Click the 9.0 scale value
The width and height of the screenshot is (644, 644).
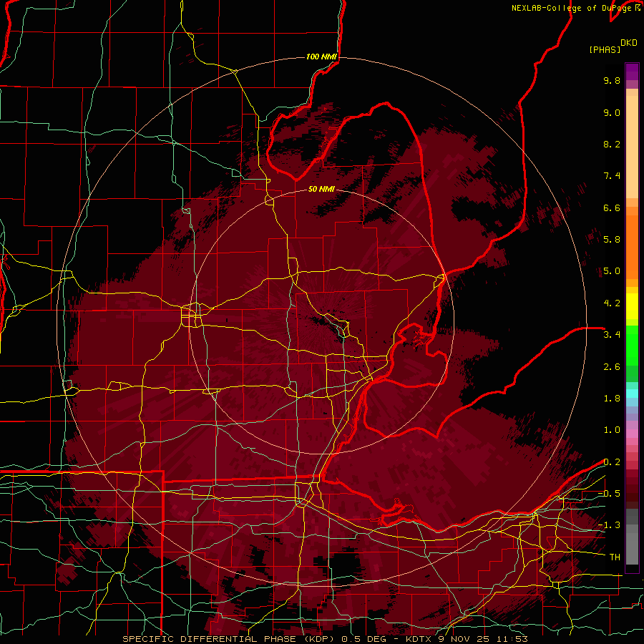pyautogui.click(x=612, y=112)
